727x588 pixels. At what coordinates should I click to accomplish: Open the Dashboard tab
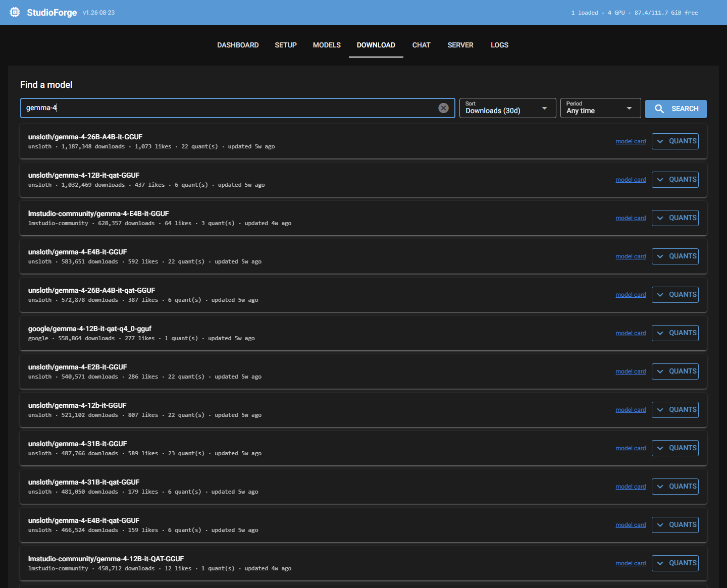tap(238, 45)
